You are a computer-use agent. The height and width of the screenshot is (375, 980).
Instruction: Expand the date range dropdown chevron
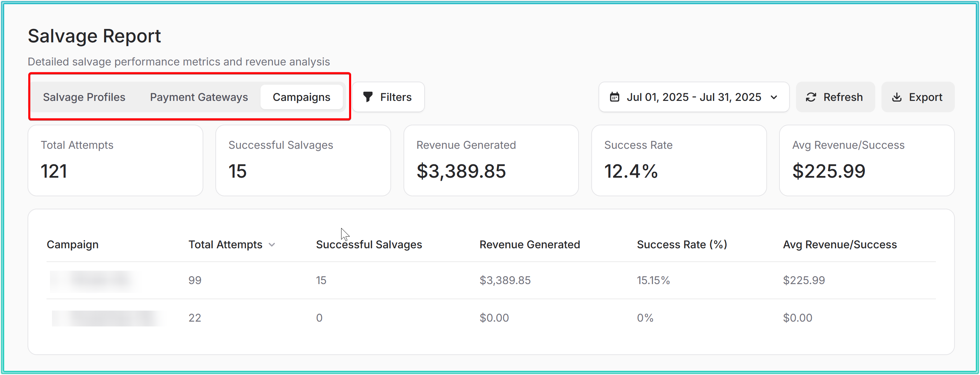tap(774, 97)
